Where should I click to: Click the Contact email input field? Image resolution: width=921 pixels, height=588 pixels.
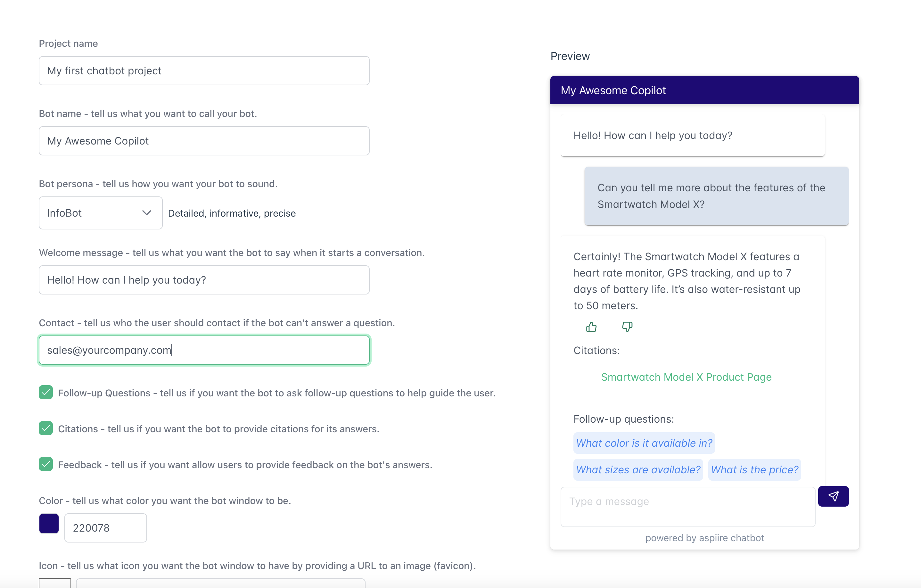pyautogui.click(x=204, y=350)
